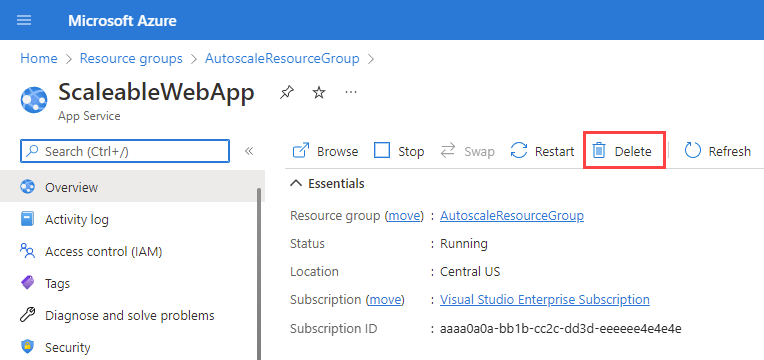Click the AutoscaleResourceGroup link in Essentials
This screenshot has width=764, height=360.
(512, 215)
